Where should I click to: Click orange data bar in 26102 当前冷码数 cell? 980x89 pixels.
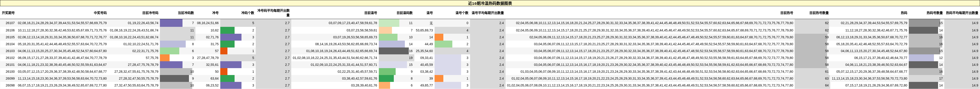(165, 58)
